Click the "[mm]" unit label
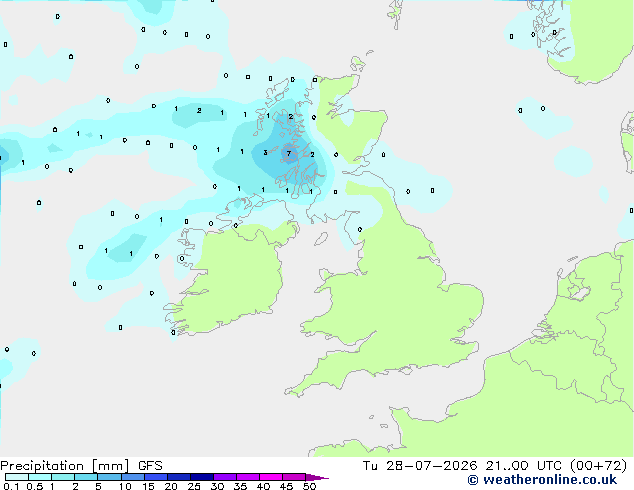 point(110,466)
